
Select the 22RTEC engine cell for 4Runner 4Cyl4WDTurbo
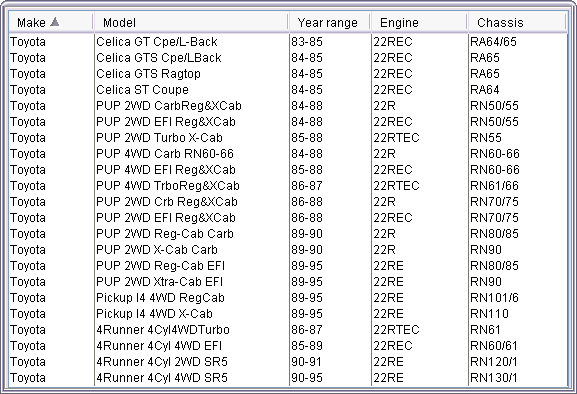click(x=420, y=330)
